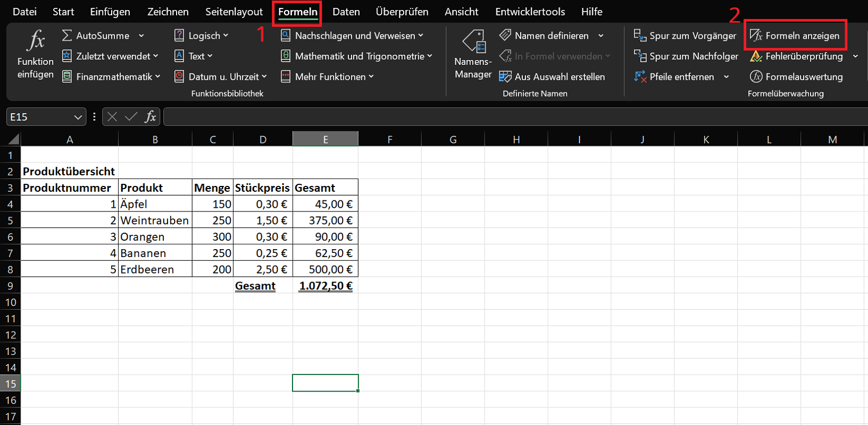Open the Namens-Manager
Image resolution: width=868 pixels, height=425 pixels.
pyautogui.click(x=473, y=55)
